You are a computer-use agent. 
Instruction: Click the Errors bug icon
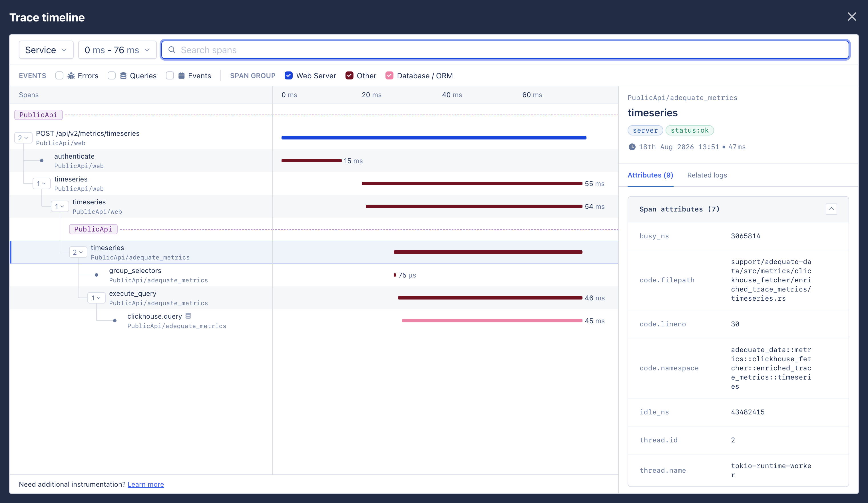pyautogui.click(x=71, y=76)
